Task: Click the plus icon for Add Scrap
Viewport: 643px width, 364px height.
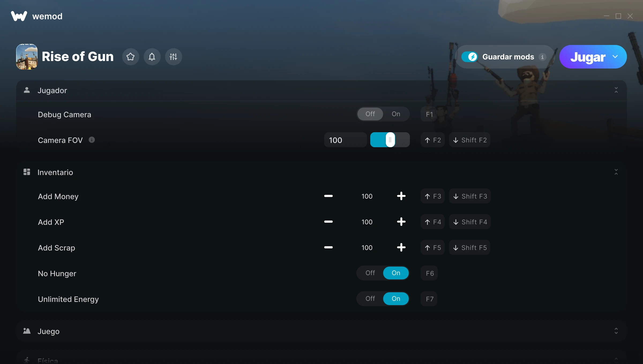Action: (401, 248)
